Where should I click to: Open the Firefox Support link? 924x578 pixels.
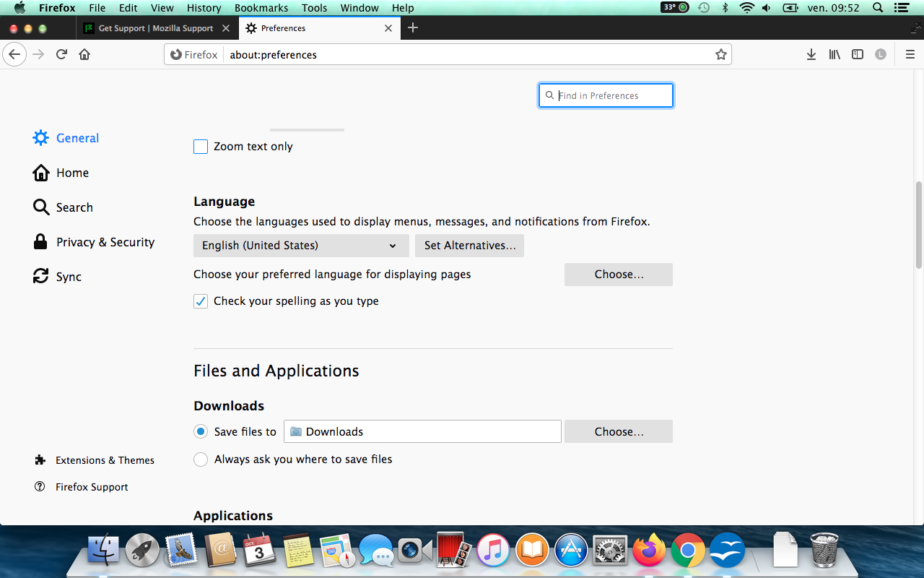pos(82,487)
